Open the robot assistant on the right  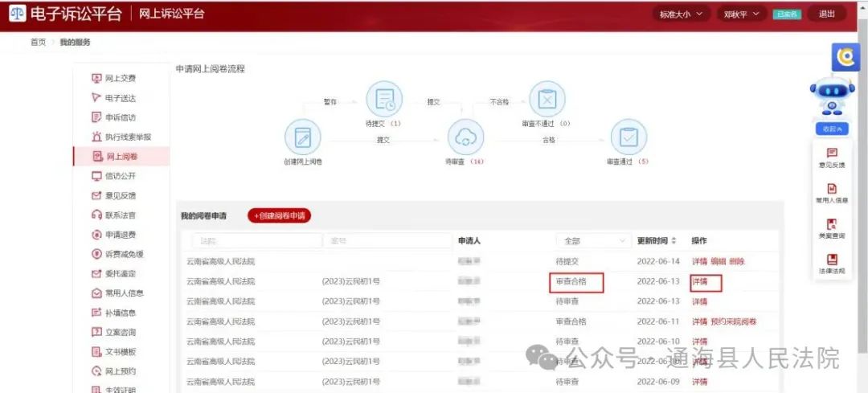coord(832,96)
